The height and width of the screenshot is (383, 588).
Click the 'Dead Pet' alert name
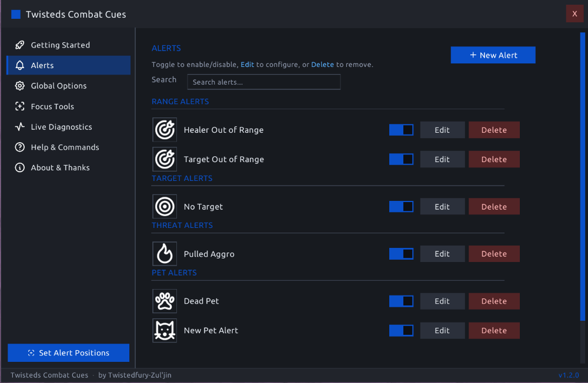201,301
